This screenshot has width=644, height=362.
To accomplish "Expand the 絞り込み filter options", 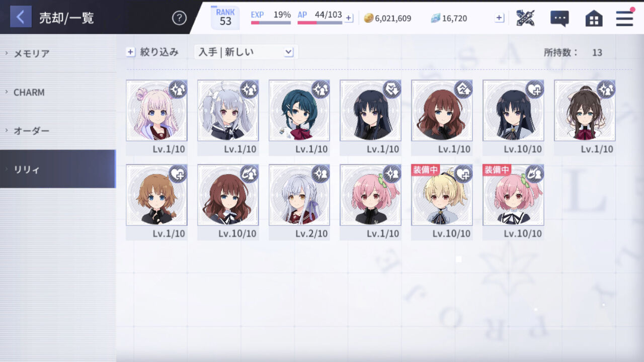I will click(x=152, y=52).
